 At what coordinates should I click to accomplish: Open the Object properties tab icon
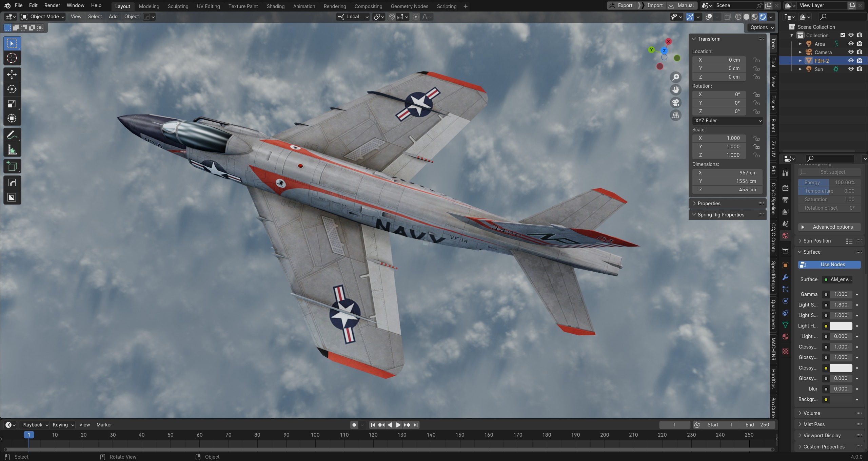coord(785,265)
